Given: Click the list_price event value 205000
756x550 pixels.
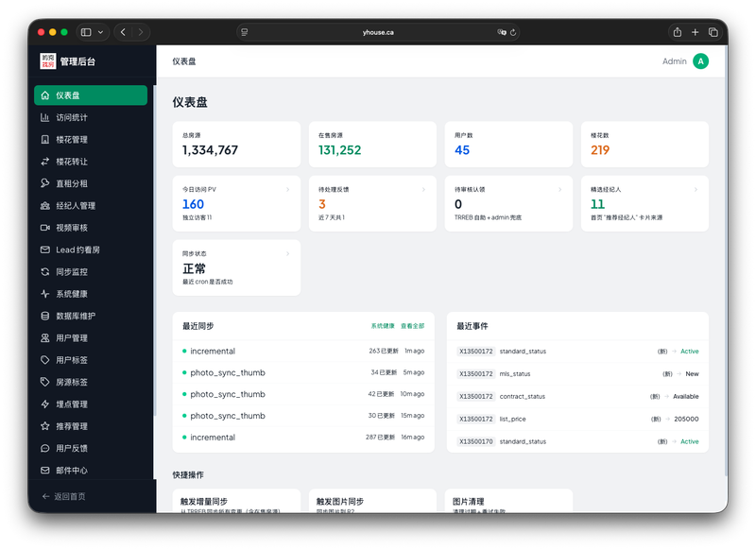Looking at the screenshot, I should coord(686,419).
